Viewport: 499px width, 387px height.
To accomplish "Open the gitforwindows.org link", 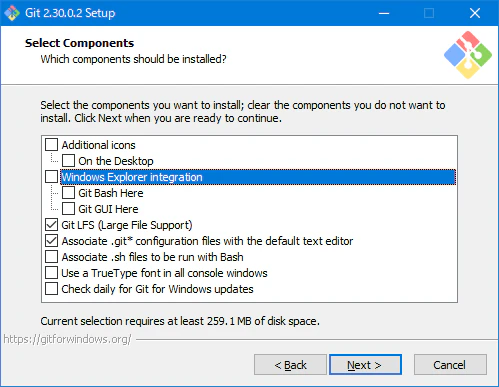I will (x=67, y=339).
